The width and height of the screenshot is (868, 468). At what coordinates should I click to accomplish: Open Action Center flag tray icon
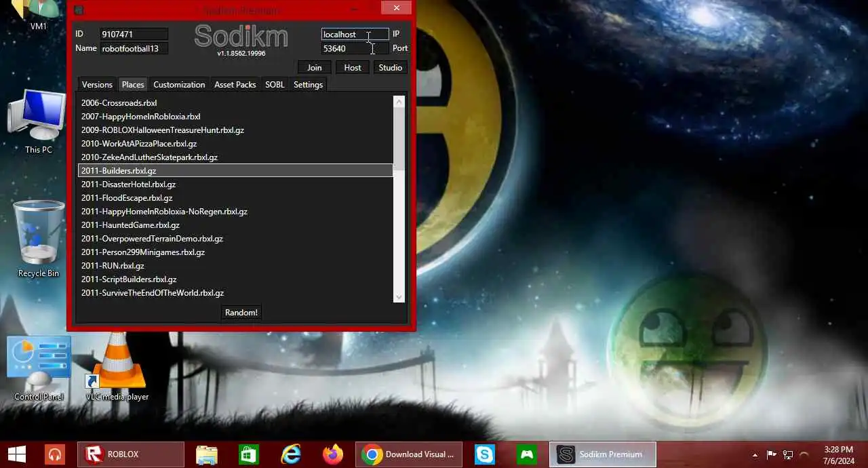[x=772, y=455]
